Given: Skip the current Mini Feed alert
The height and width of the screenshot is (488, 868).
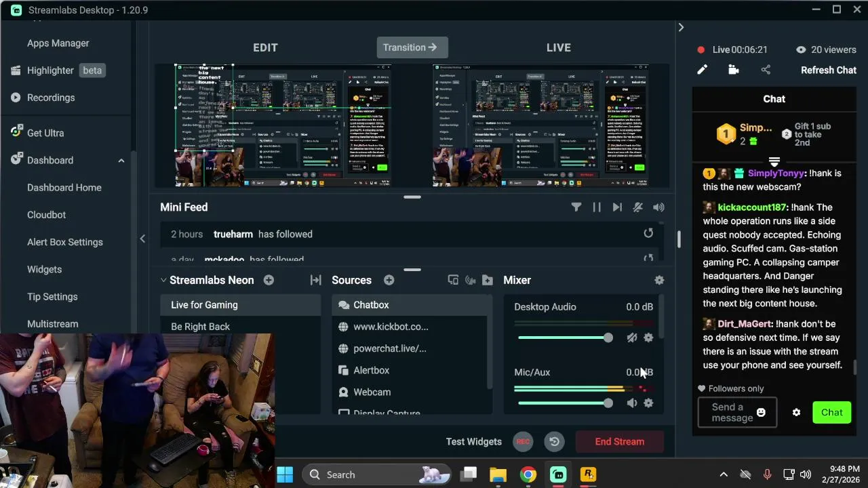Looking at the screenshot, I should click(617, 207).
